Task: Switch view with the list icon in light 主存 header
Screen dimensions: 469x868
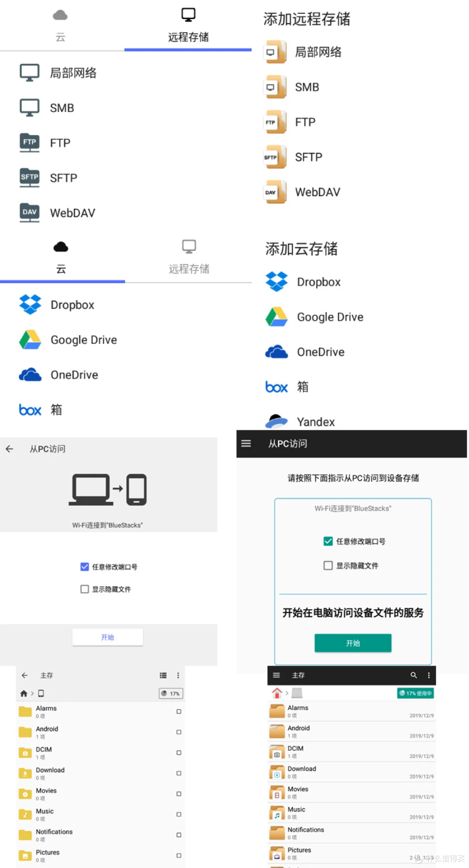Action: tap(163, 675)
